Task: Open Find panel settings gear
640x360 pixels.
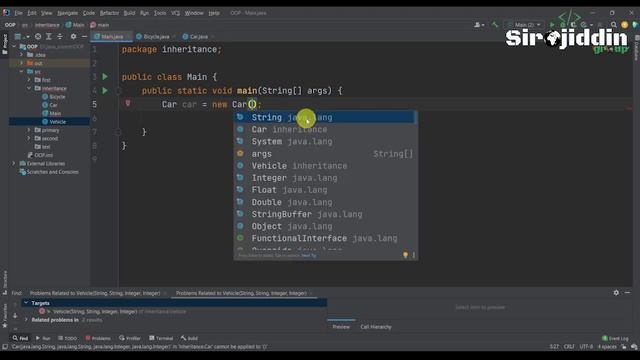Action: pos(616,293)
